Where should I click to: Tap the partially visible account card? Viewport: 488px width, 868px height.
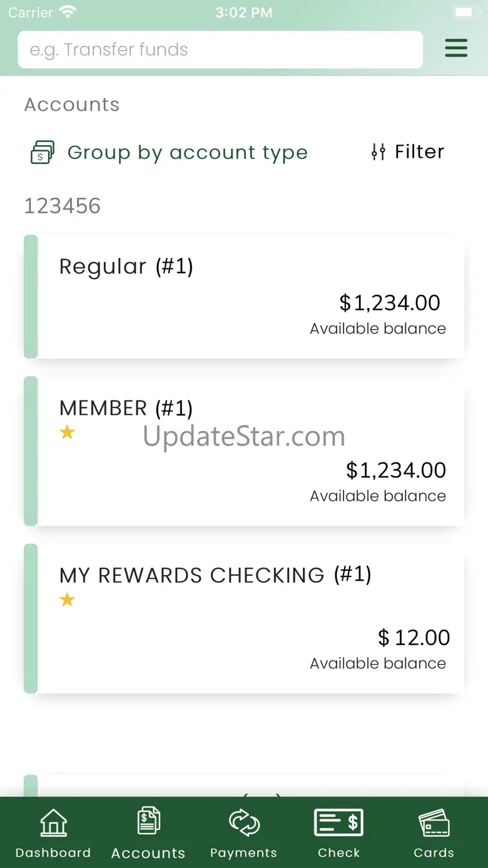tap(244, 785)
